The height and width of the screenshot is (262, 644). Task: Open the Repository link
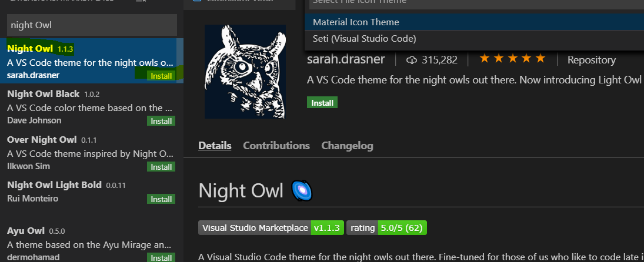click(592, 60)
